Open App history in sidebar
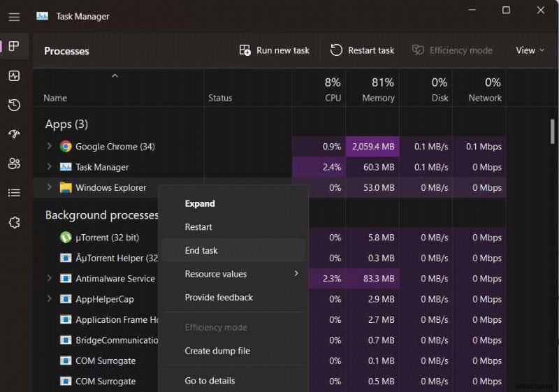 point(14,105)
